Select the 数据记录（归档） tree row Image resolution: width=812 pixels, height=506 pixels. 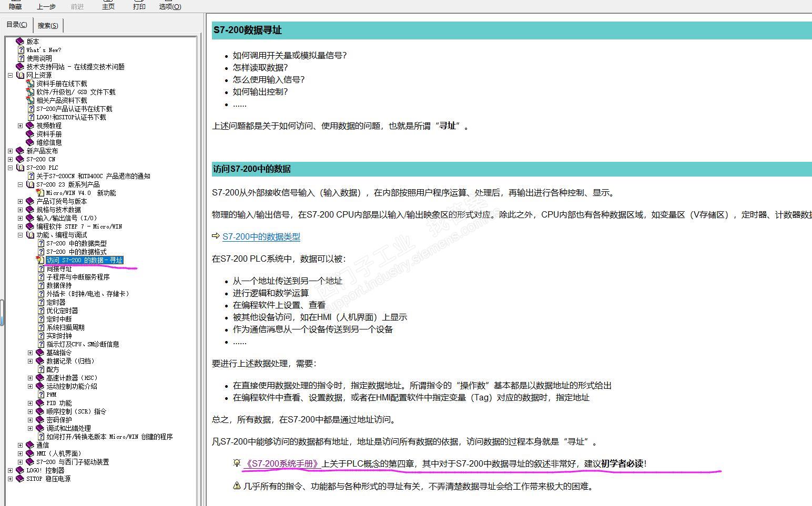point(70,361)
